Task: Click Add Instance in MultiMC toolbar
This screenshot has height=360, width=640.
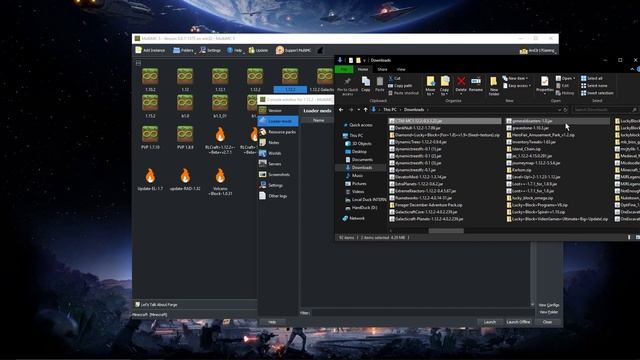Action: 150,50
